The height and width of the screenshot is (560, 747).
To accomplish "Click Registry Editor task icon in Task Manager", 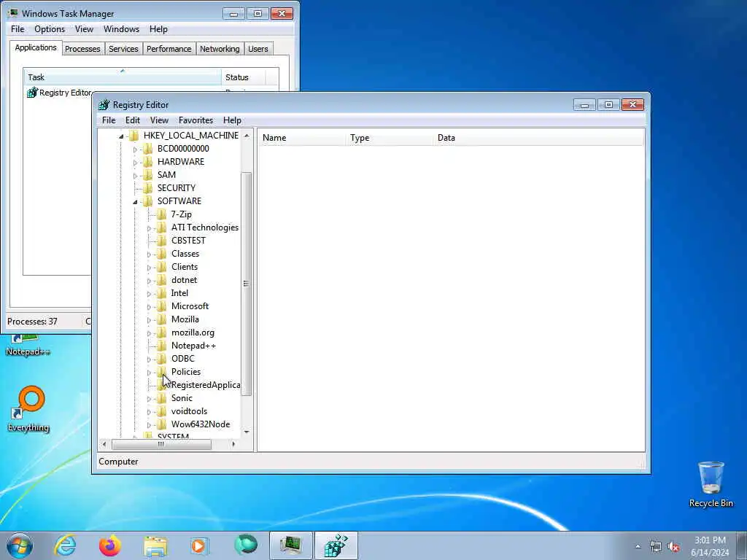I will (32, 93).
